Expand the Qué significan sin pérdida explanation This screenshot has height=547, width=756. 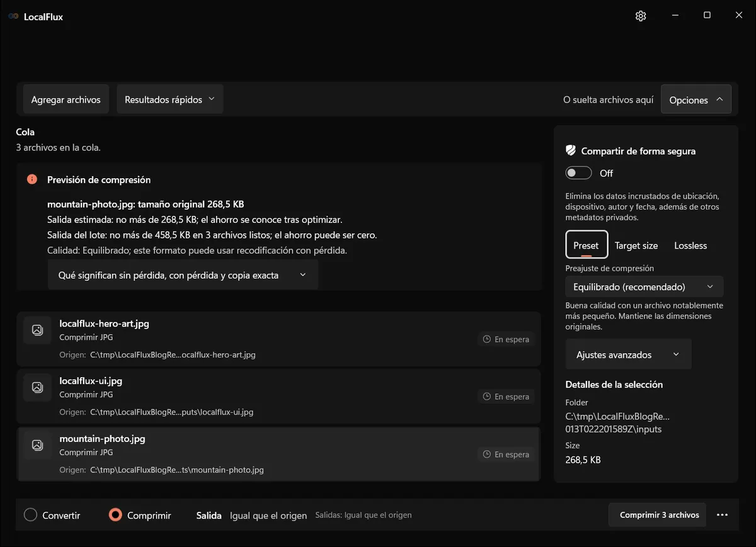(183, 275)
